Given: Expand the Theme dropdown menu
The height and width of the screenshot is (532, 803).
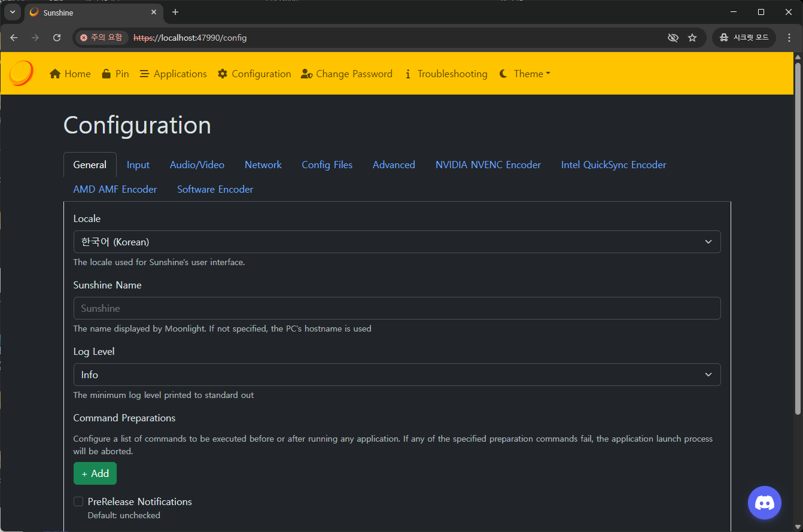Looking at the screenshot, I should (524, 74).
